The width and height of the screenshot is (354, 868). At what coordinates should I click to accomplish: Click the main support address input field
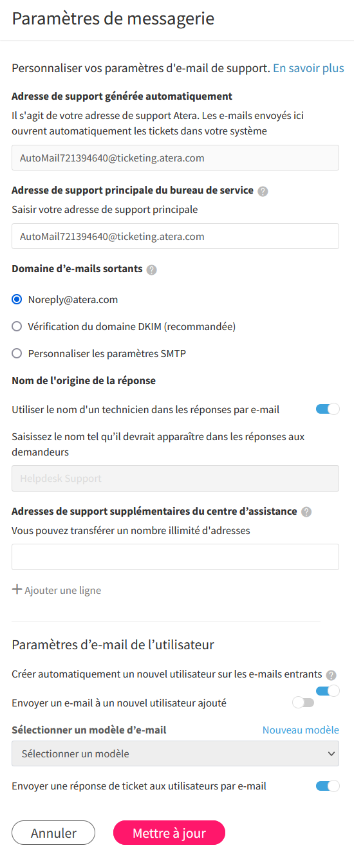pos(175,236)
